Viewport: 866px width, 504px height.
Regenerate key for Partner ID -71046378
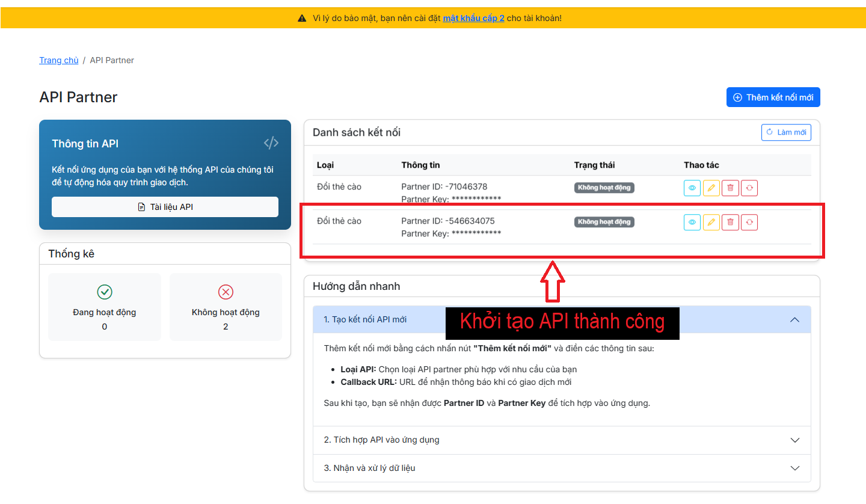pos(749,188)
